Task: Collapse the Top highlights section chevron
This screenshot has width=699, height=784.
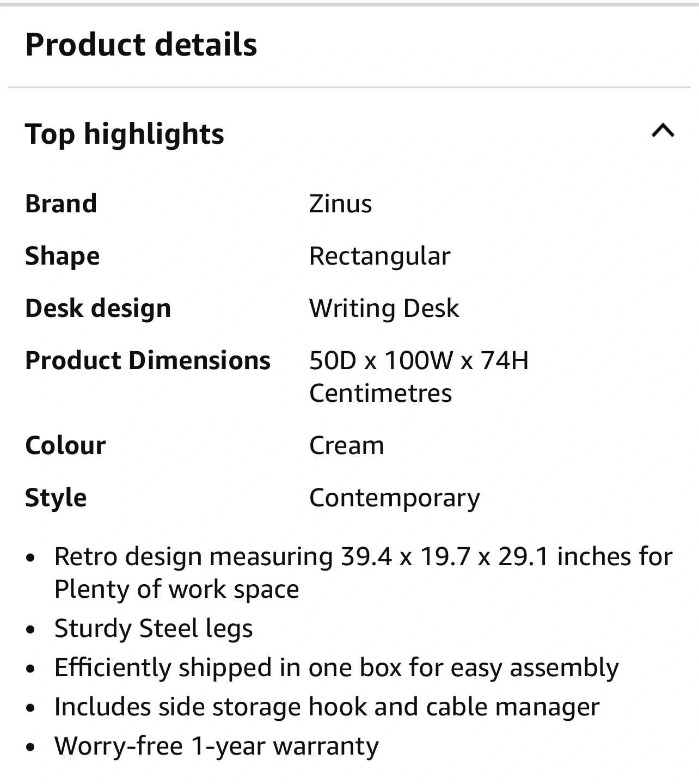Action: (x=663, y=131)
